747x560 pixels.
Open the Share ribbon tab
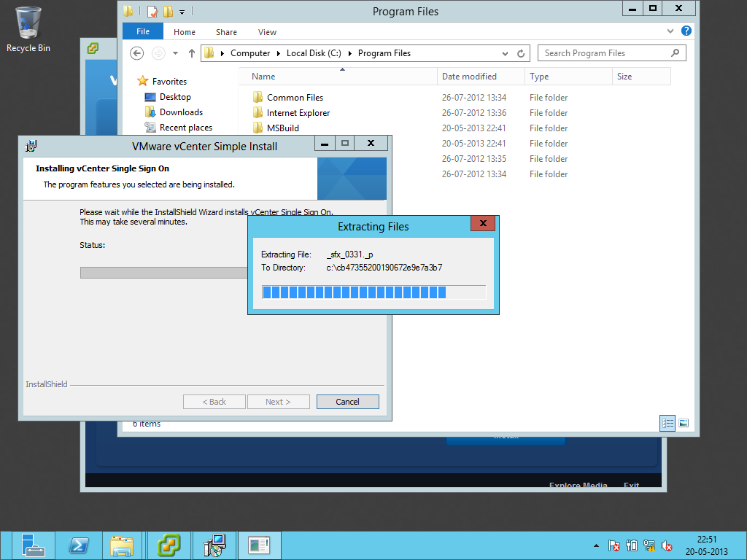(226, 32)
